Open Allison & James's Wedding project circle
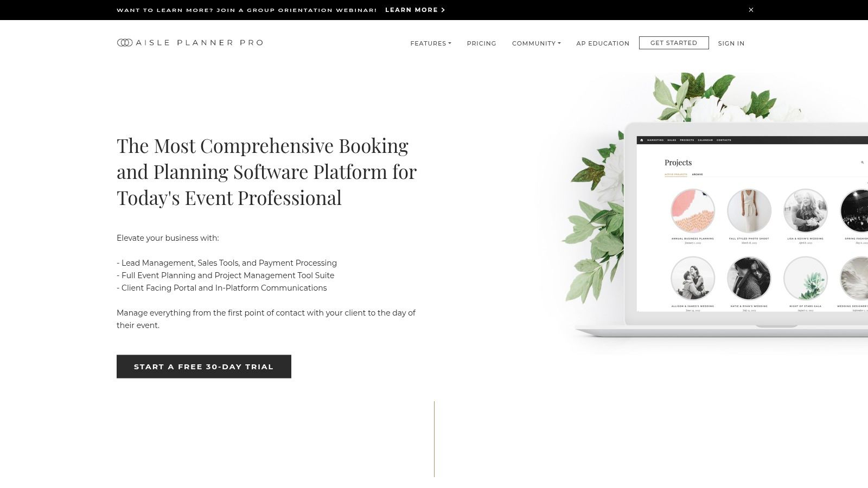Image resolution: width=868 pixels, height=488 pixels. (692, 278)
